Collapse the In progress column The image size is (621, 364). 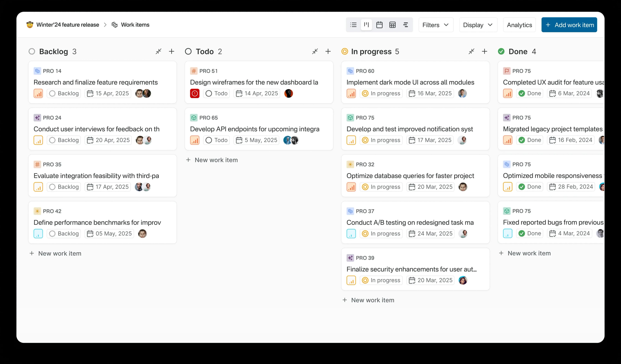(x=471, y=51)
